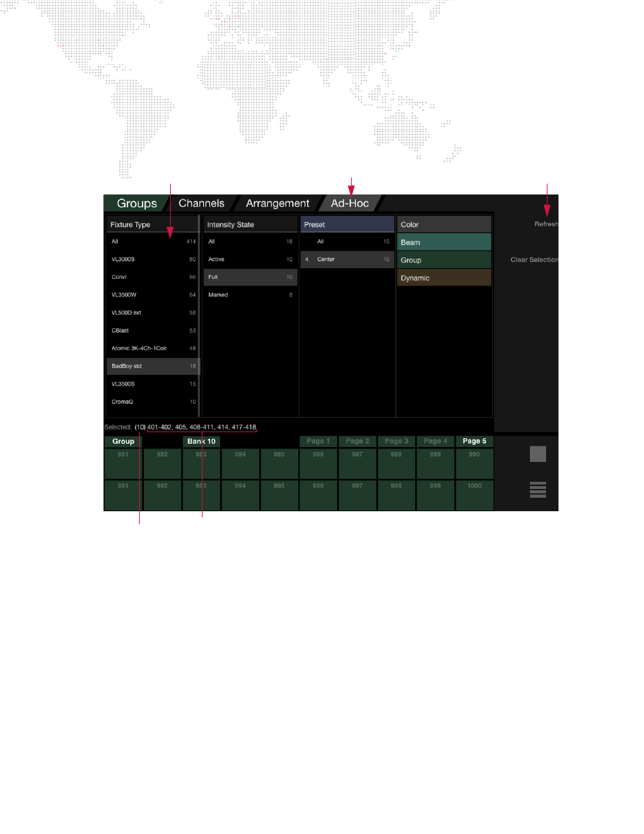Select group cell 990

(475, 463)
